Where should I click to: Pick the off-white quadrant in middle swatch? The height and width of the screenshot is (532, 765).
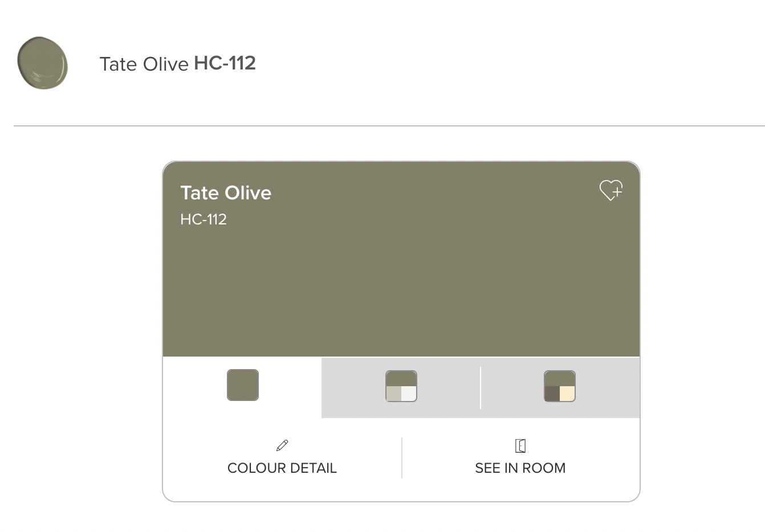pyautogui.click(x=409, y=394)
